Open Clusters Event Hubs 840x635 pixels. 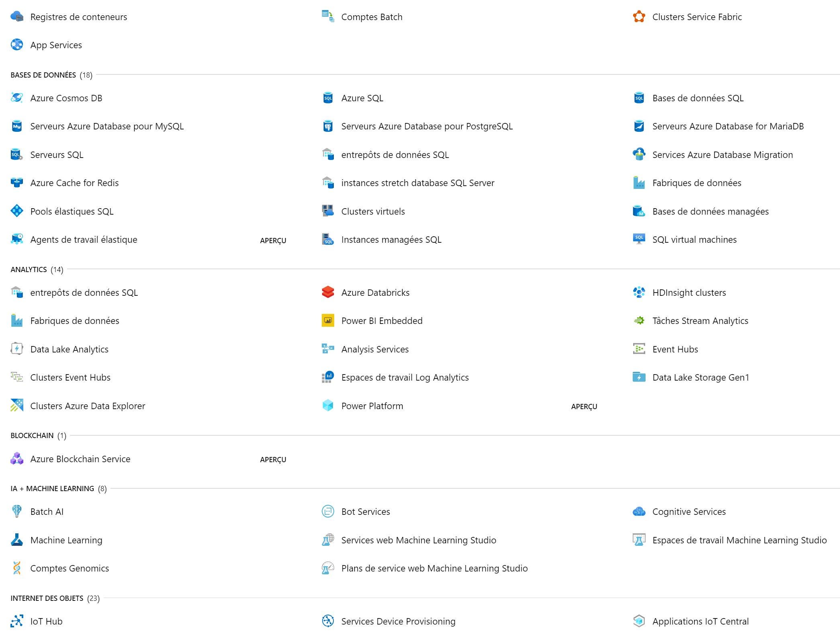tap(70, 377)
